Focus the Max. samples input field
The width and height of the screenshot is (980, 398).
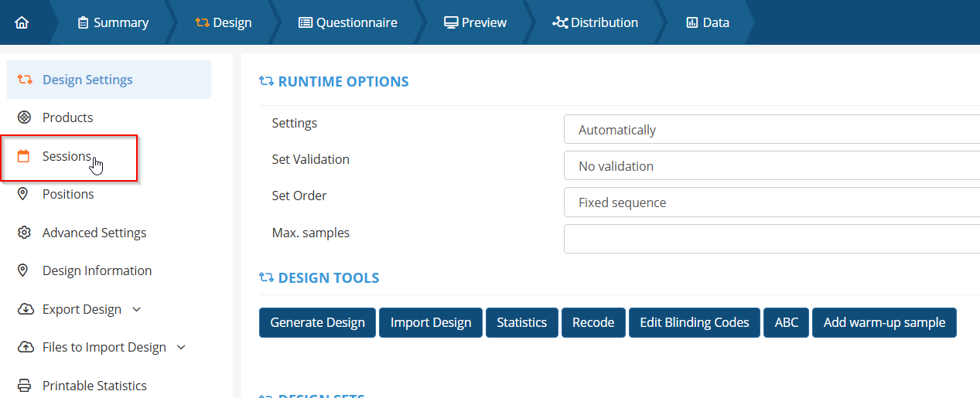(x=771, y=239)
